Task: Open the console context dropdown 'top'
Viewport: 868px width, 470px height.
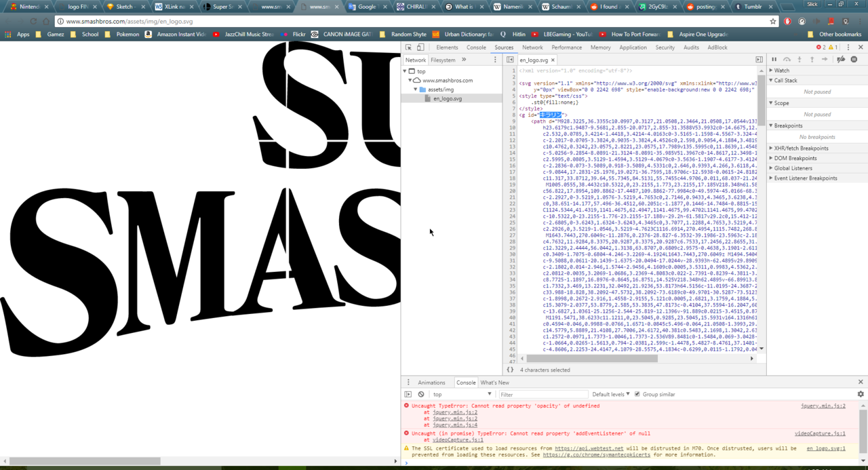Action: point(462,394)
